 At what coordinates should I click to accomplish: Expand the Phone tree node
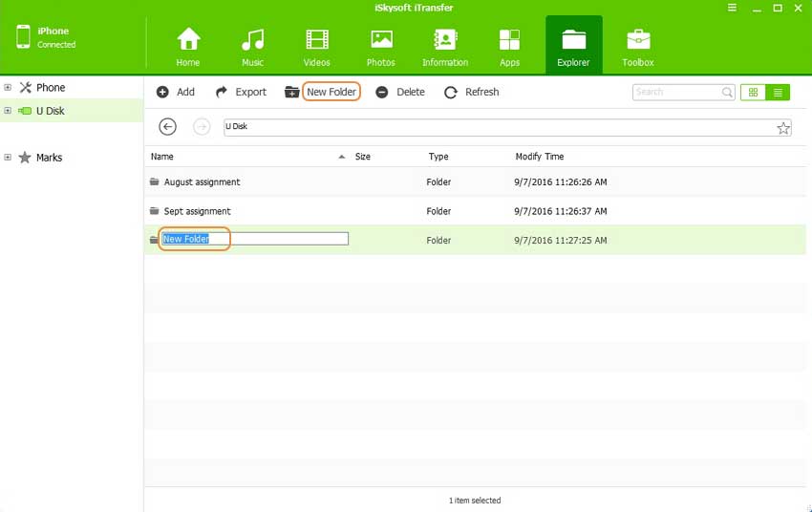(x=8, y=88)
